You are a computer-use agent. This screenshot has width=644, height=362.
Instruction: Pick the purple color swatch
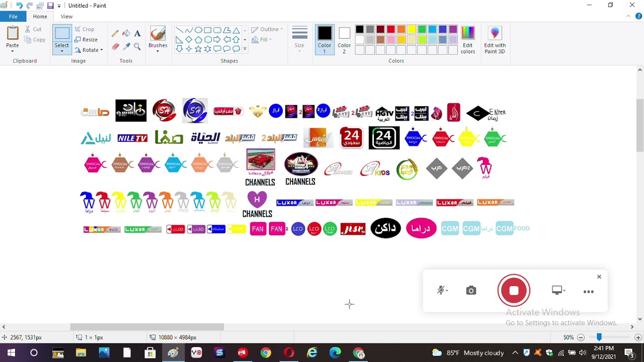[453, 29]
